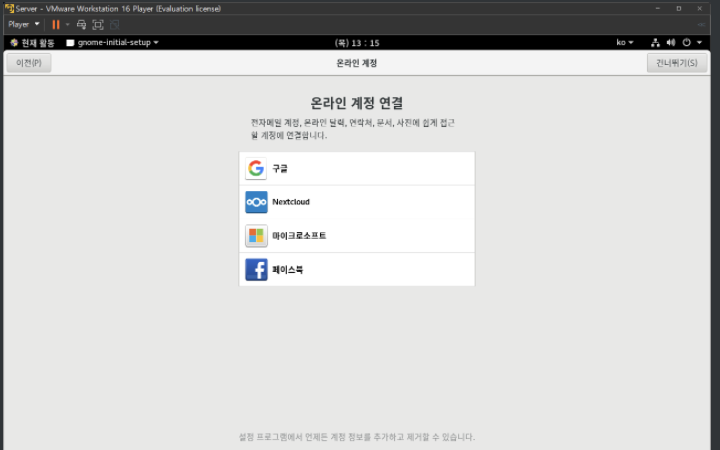Expand the system menu arrow beside power icon
Screen dimensions: 720x450
click(x=699, y=43)
